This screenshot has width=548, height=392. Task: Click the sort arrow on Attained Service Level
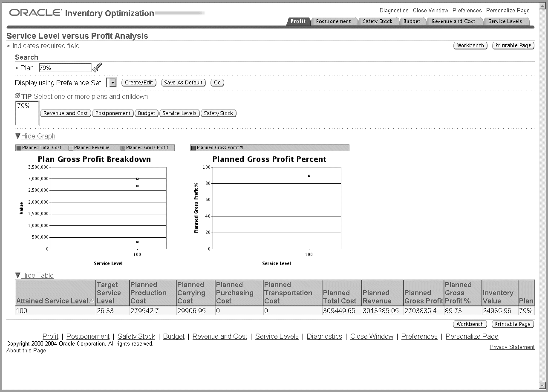click(92, 301)
